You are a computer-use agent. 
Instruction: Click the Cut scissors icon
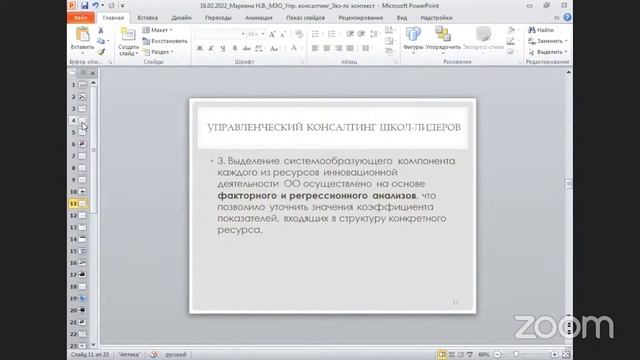point(101,31)
